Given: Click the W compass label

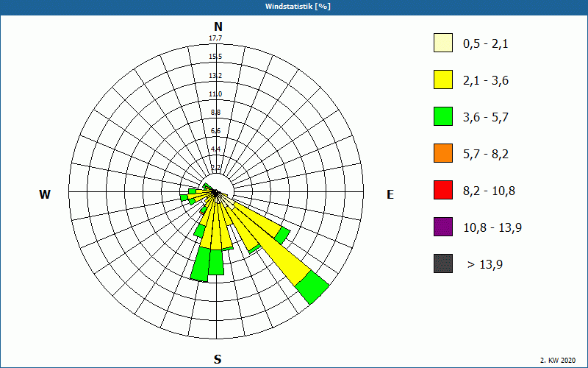Looking at the screenshot, I should click(x=45, y=194).
